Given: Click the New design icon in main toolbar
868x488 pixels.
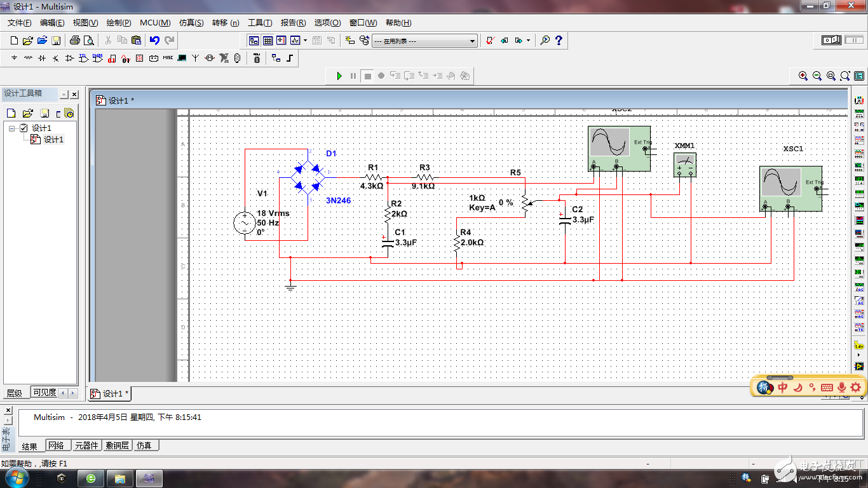Looking at the screenshot, I should click(15, 41).
